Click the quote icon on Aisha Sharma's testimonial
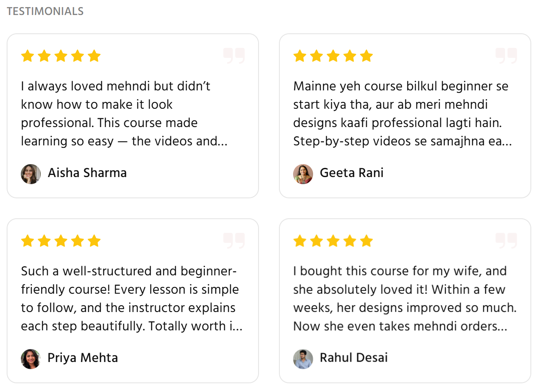The height and width of the screenshot is (392, 540). (x=234, y=55)
